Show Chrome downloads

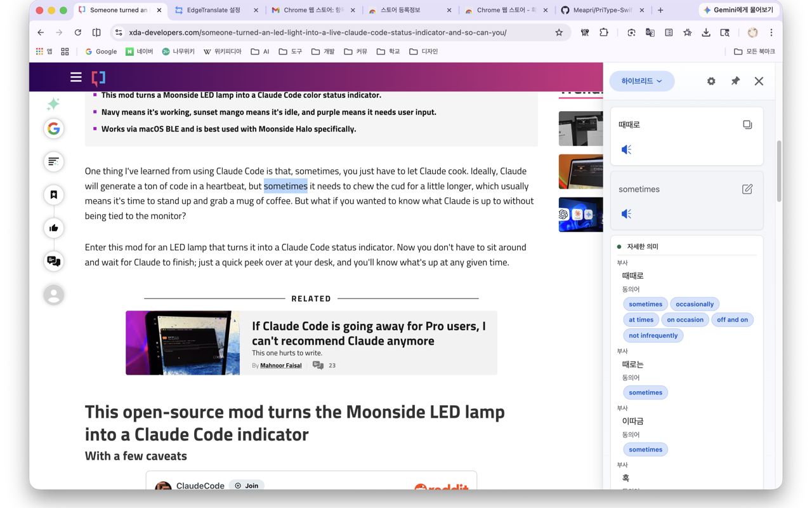pos(706,32)
